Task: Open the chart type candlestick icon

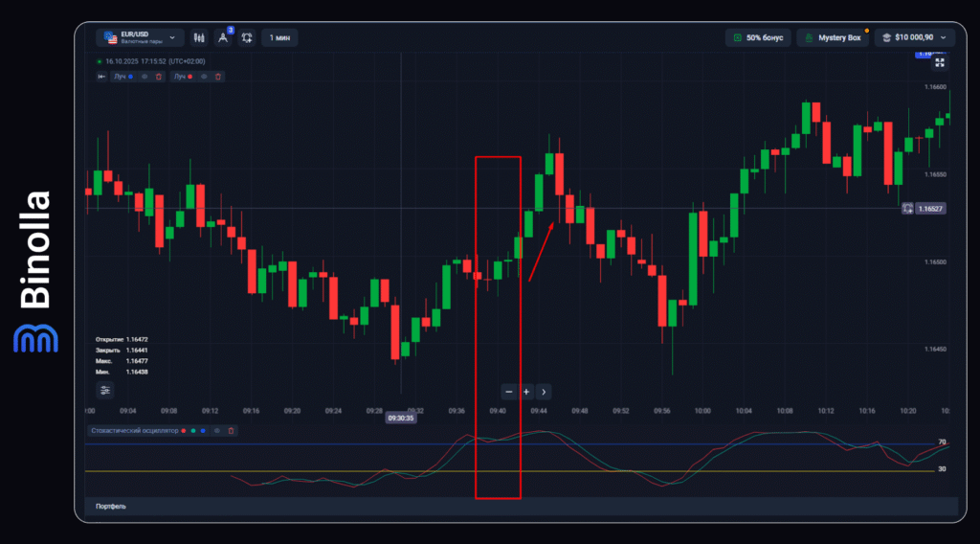Action: click(199, 37)
